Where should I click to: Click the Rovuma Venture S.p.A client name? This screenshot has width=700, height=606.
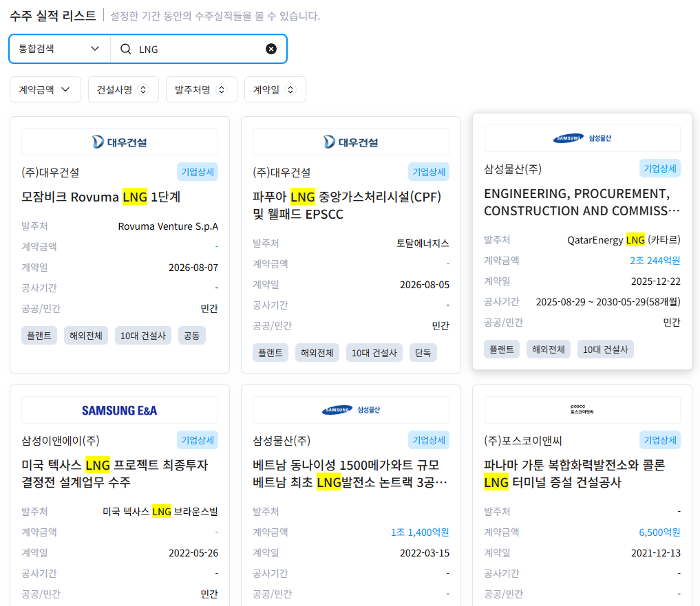[169, 226]
